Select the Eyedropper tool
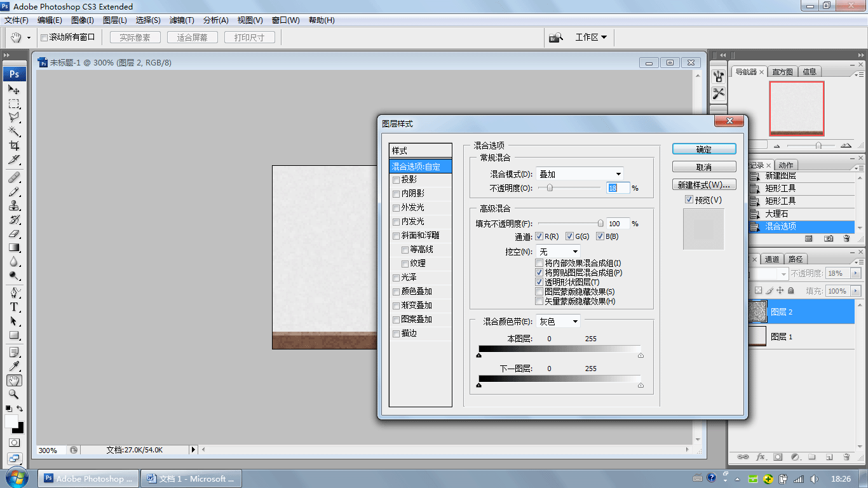 click(14, 367)
